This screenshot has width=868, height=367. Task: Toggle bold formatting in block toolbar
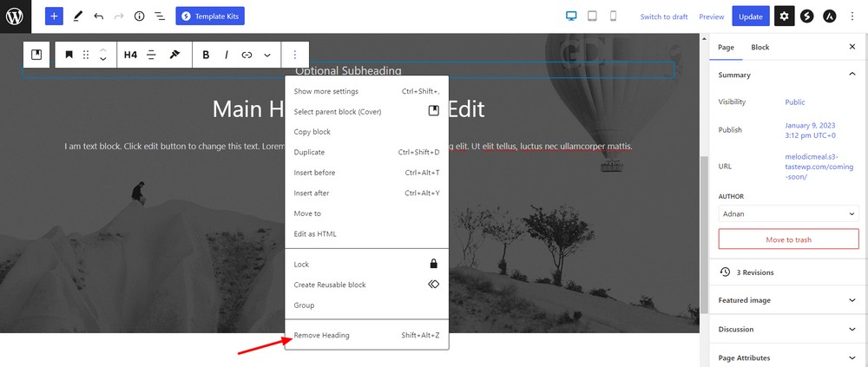[x=206, y=55]
